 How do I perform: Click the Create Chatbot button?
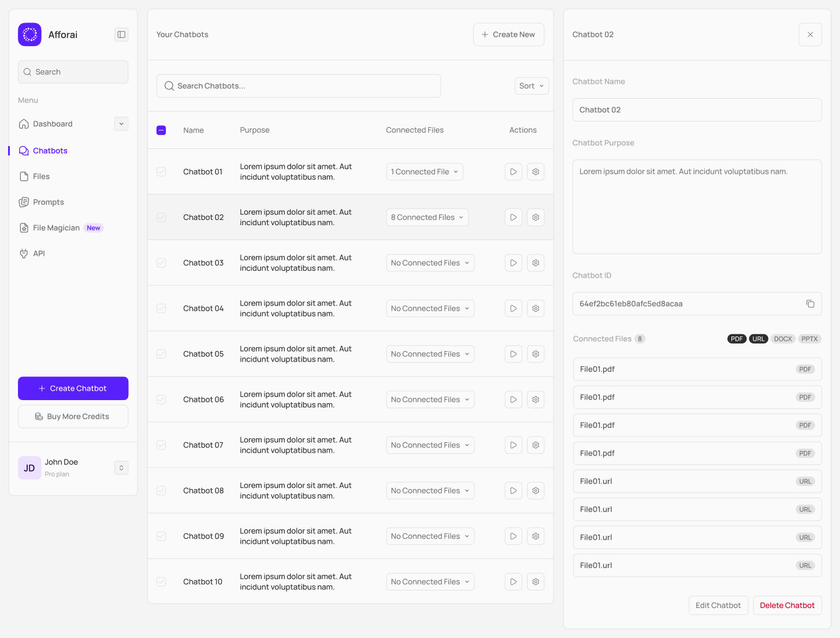pyautogui.click(x=73, y=388)
